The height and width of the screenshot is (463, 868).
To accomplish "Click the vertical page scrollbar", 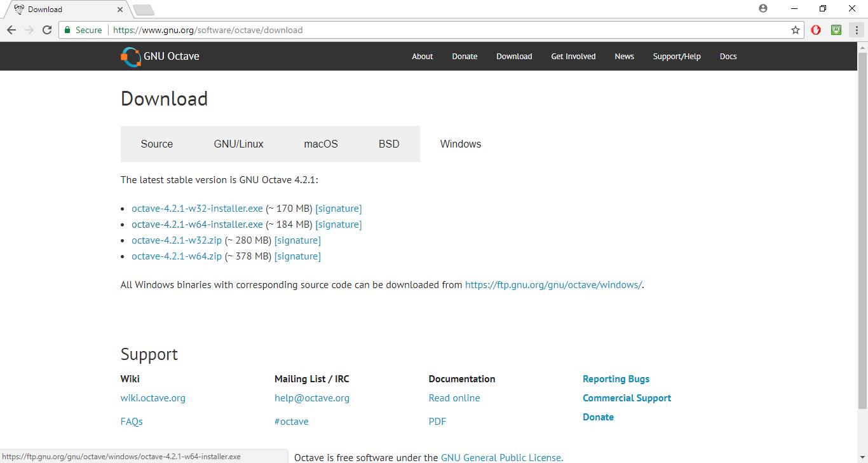I will 862,229.
